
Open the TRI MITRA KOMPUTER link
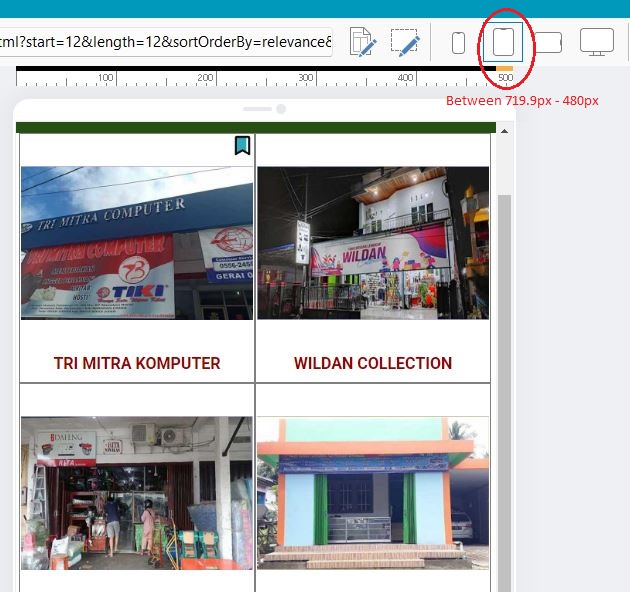coord(137,363)
